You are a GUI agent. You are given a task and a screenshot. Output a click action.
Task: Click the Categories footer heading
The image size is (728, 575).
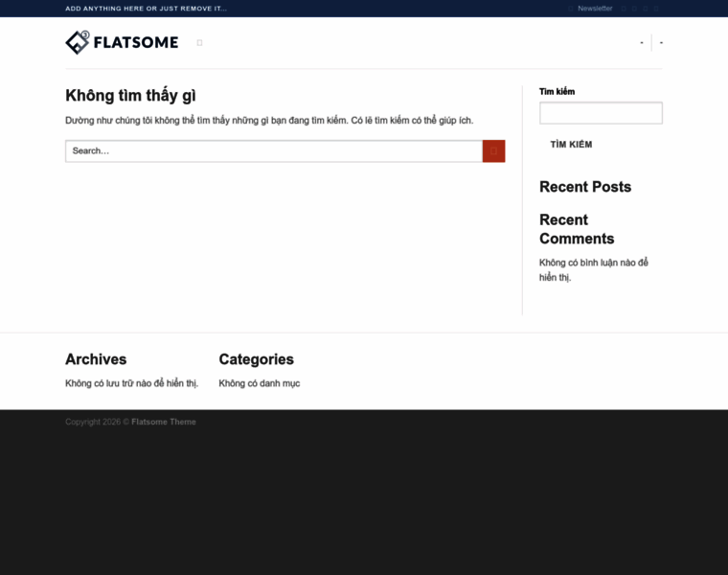[256, 359]
